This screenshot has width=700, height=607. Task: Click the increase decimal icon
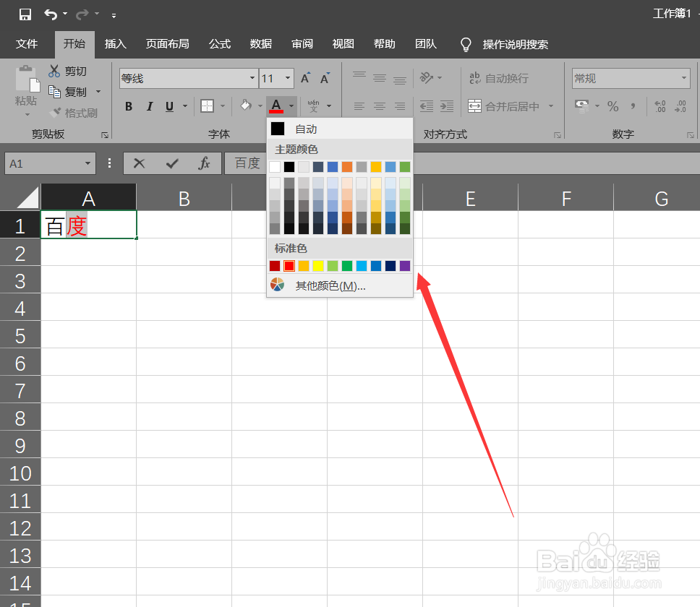tap(660, 106)
